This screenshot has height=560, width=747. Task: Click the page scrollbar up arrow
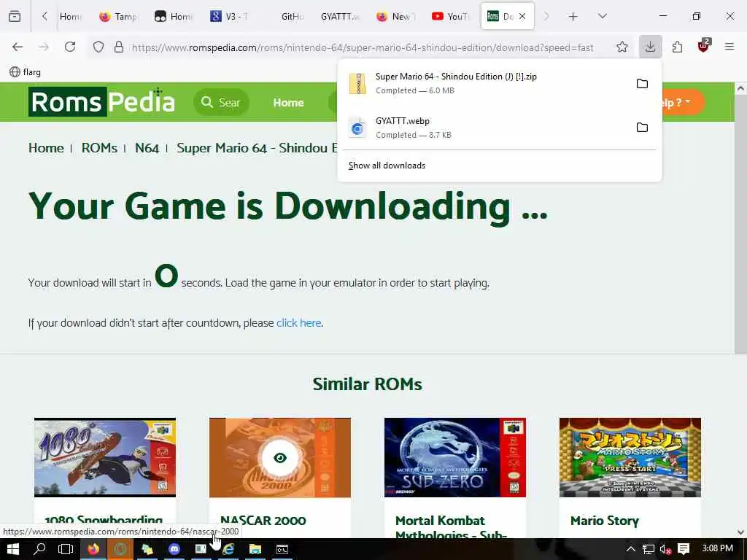(x=740, y=88)
